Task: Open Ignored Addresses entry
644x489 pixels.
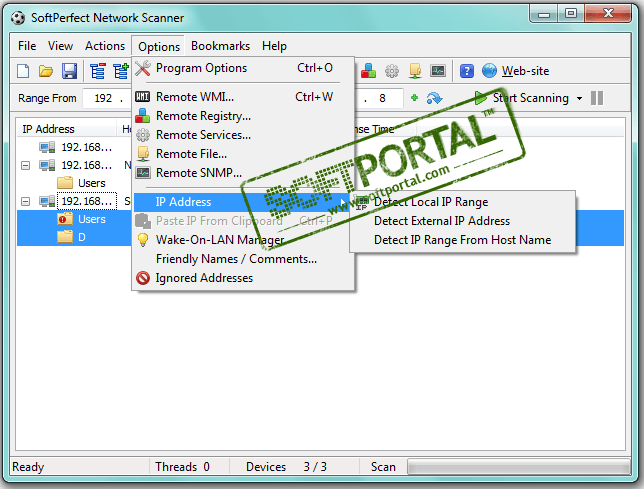Action: [x=243, y=278]
